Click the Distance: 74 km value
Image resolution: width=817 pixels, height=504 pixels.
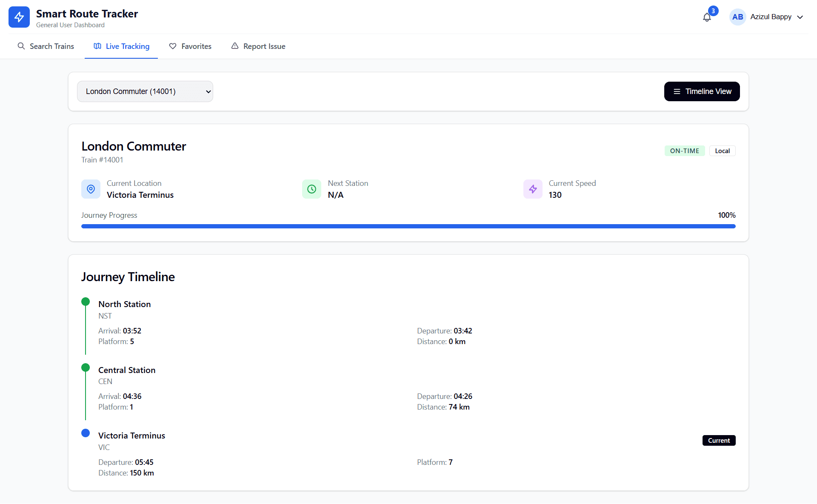coord(443,407)
